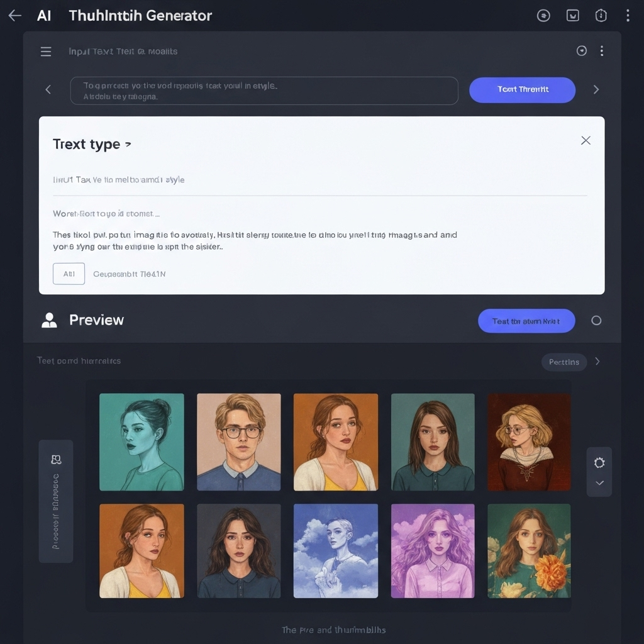Toggle the radio circle next to Preview button
This screenshot has height=644, width=644.
[596, 321]
